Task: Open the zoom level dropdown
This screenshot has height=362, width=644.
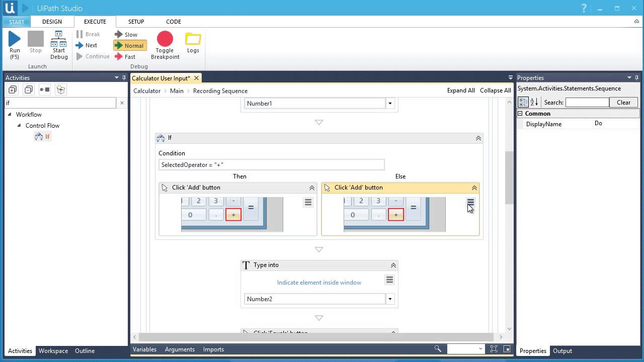Action: point(480,349)
